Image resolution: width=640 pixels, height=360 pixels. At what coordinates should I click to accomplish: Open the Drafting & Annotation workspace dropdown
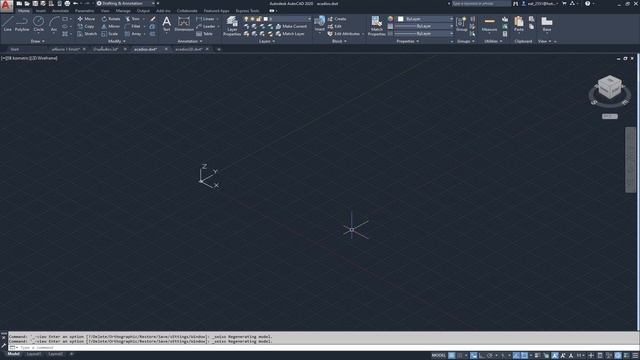(x=127, y=3)
